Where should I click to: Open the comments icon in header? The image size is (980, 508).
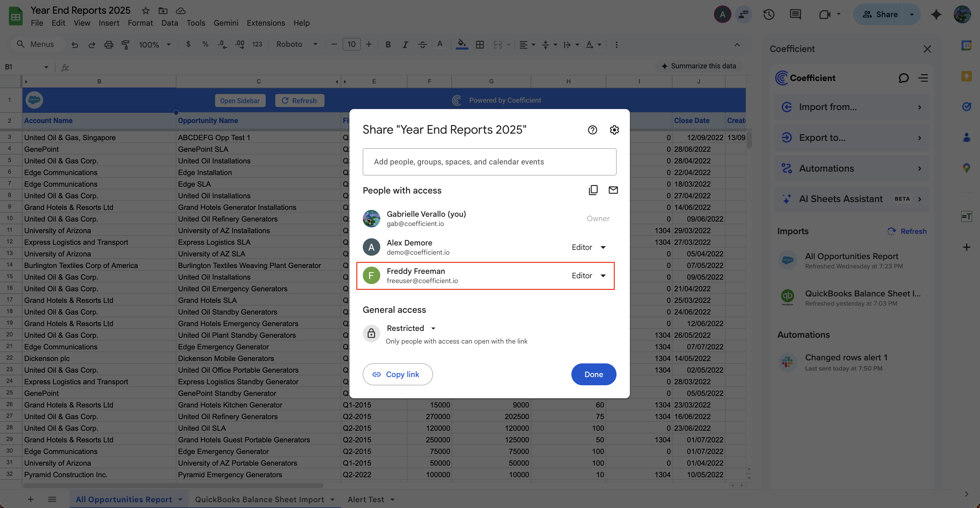tap(795, 14)
